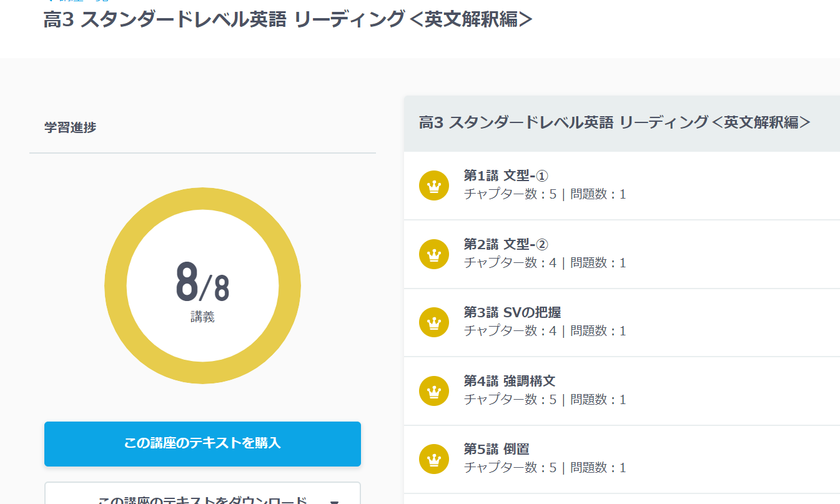The height and width of the screenshot is (504, 840).
Task: Follow the 講座一覧 breadcrumb link
Action: 81,2
